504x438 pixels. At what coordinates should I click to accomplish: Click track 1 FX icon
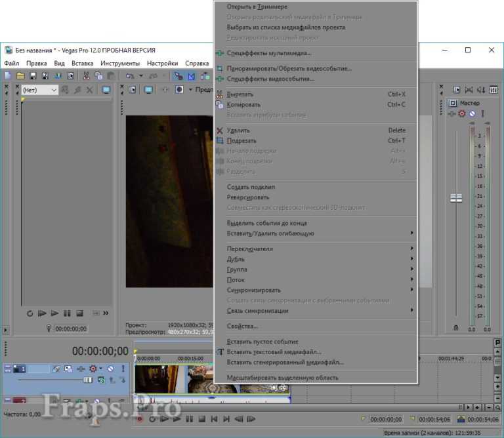(x=81, y=368)
